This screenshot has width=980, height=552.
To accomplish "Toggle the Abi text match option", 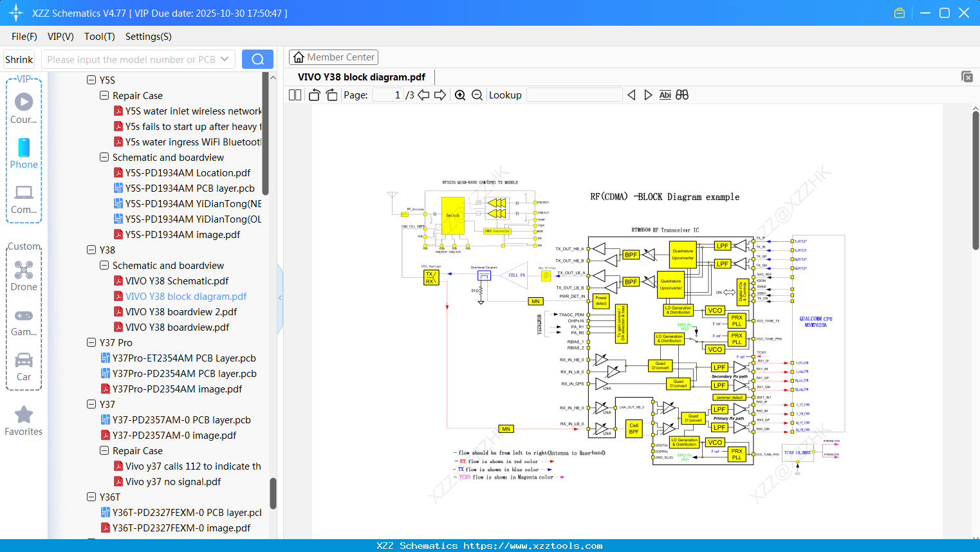I will click(665, 95).
